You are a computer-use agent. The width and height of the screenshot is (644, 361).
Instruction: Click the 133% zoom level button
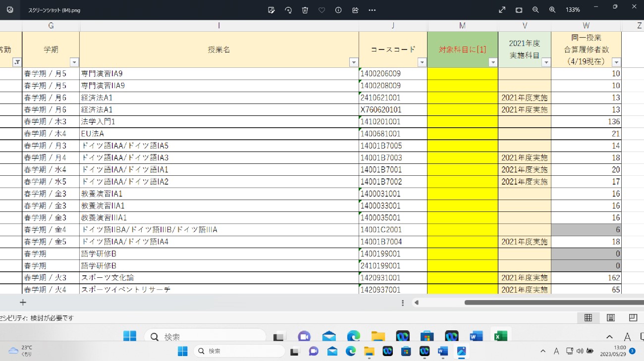(x=573, y=10)
